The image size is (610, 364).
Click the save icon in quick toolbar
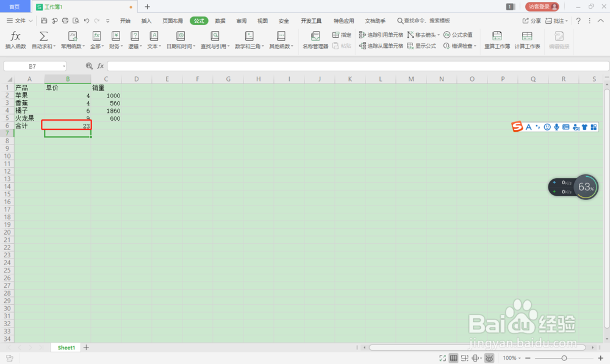point(44,21)
